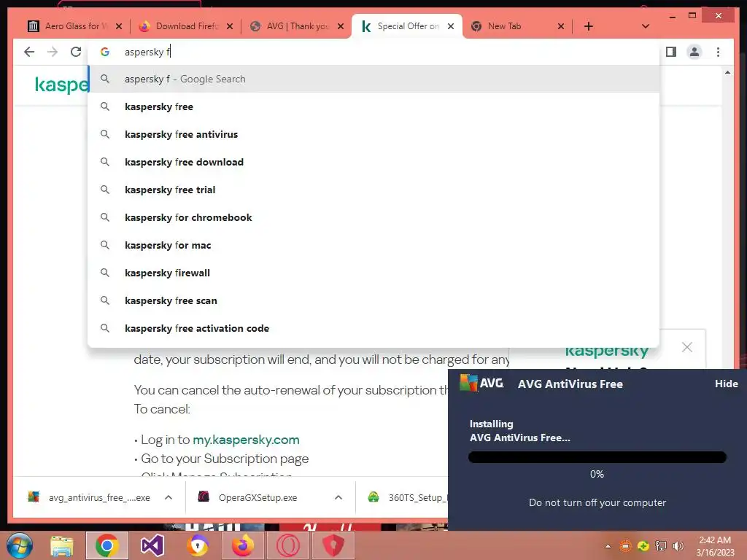The image size is (747, 560).
Task: Open a new tab with plus button
Action: tap(589, 26)
